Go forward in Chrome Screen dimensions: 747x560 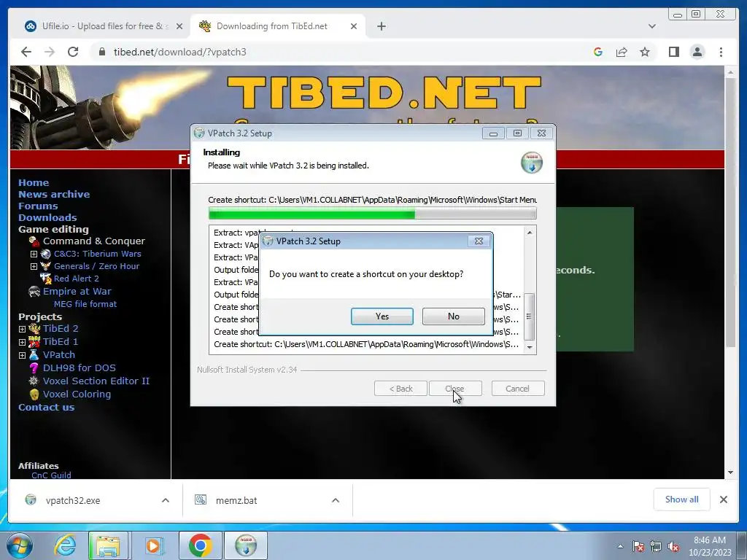pos(50,52)
